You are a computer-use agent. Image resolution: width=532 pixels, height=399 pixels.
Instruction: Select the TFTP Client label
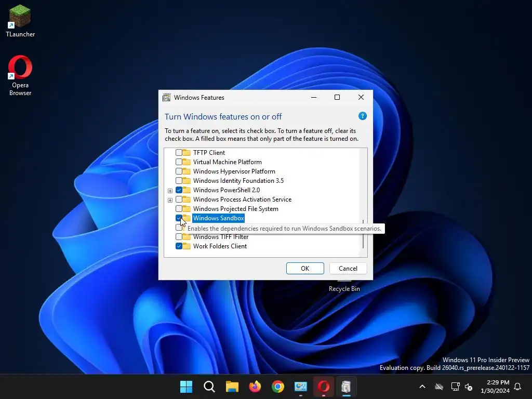pyautogui.click(x=209, y=152)
